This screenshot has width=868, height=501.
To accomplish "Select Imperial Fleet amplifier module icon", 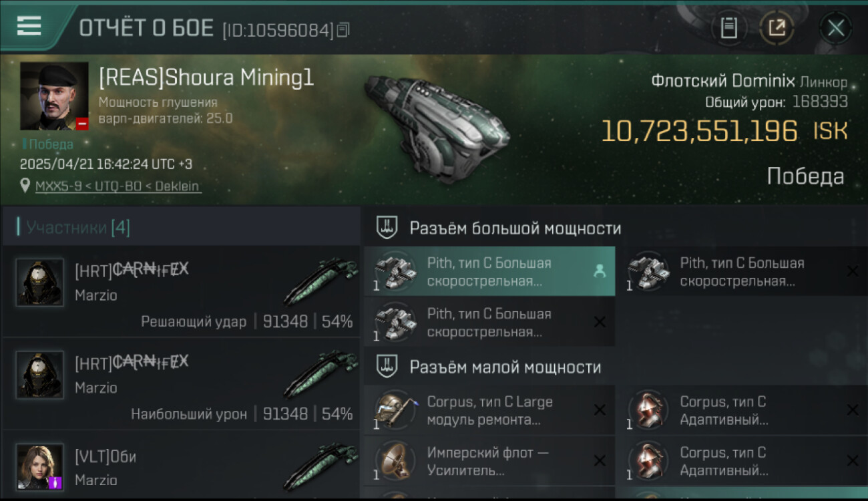I will 394,460.
